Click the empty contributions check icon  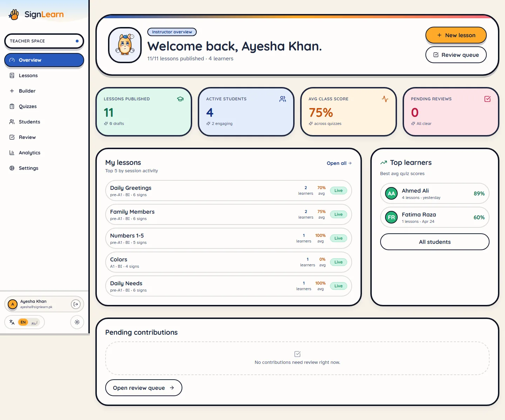tap(297, 354)
